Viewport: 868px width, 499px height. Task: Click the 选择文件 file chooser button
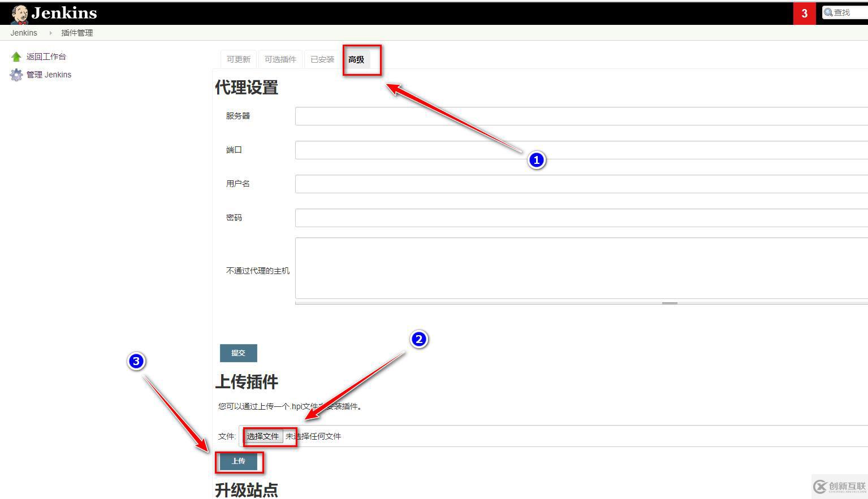point(263,436)
